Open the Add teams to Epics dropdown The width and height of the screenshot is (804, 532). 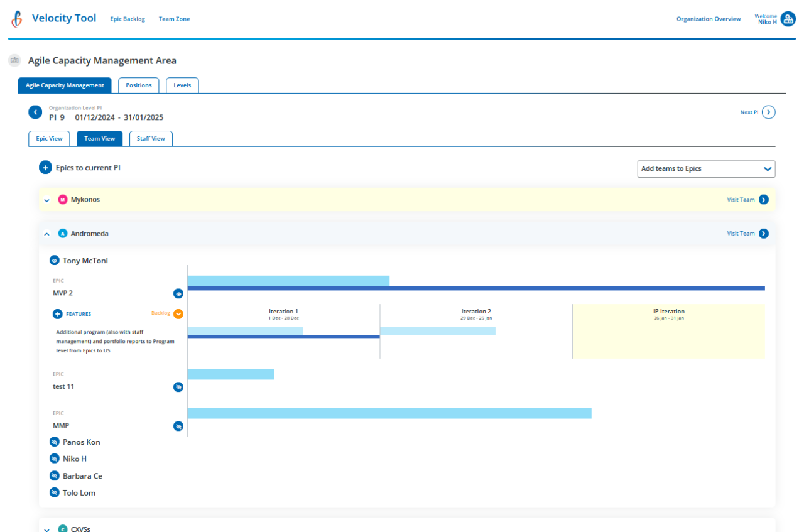click(706, 169)
